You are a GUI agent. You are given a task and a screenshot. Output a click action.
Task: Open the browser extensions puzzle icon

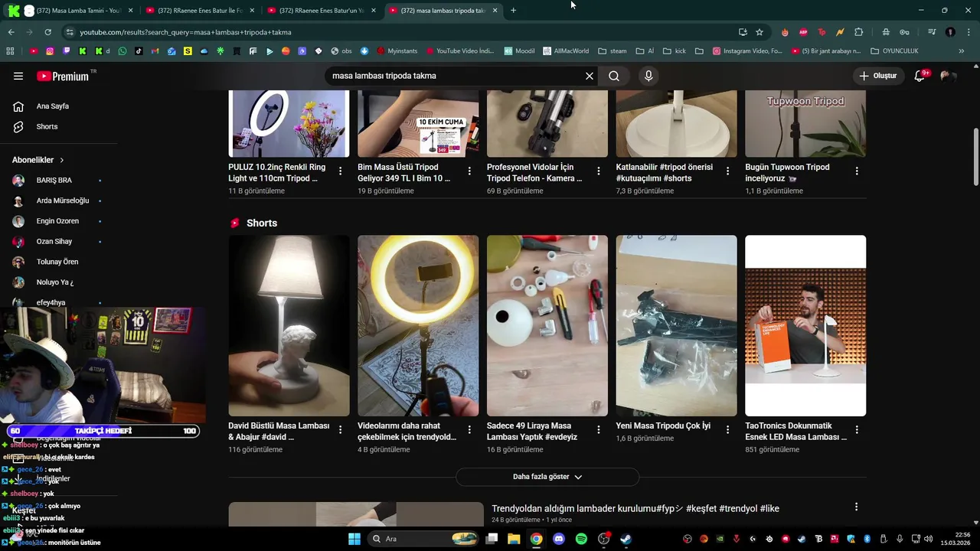click(858, 32)
